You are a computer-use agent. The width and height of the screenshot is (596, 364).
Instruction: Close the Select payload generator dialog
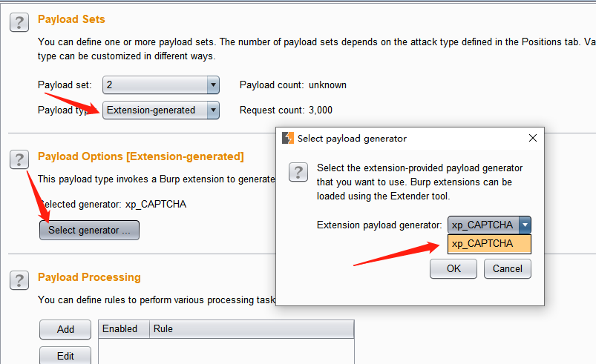click(532, 138)
